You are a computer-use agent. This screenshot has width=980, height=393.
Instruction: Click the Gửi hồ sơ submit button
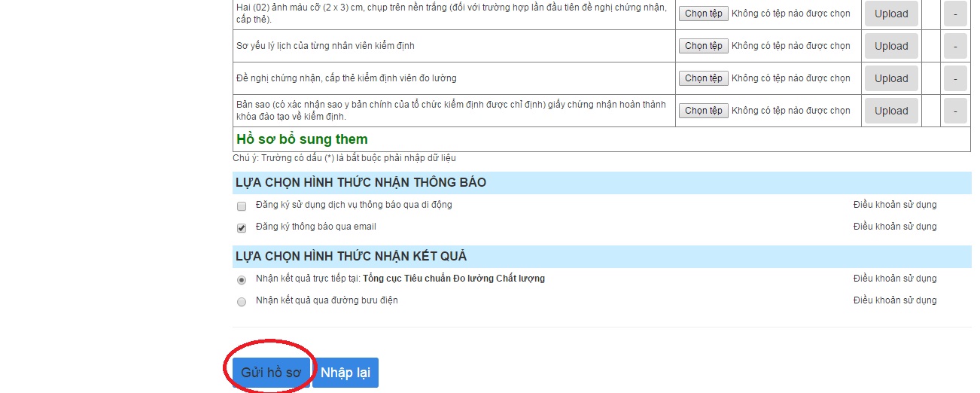pos(271,373)
